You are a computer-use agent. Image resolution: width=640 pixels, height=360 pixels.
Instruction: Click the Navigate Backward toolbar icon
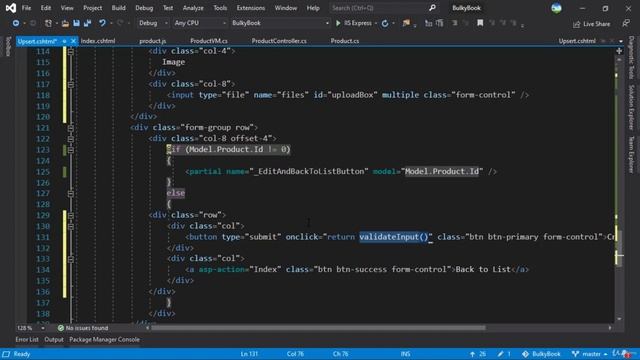(16, 23)
